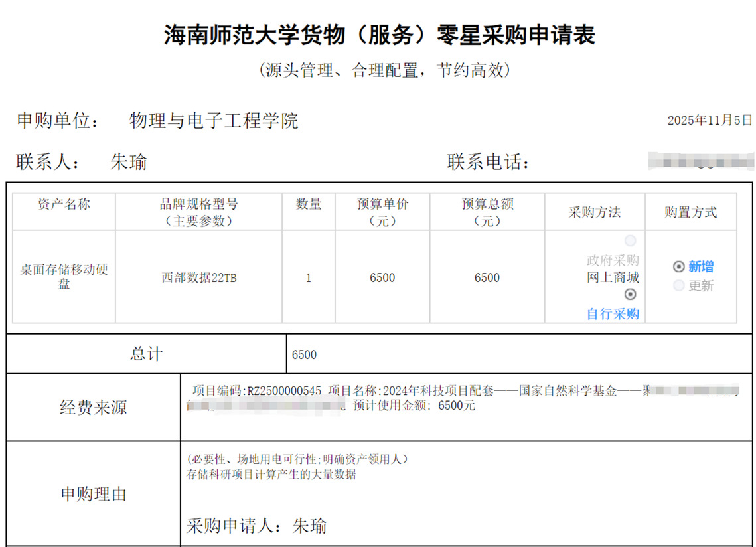Click the quantity cell showing 1
Screen dimensions: 756x547
coord(308,278)
